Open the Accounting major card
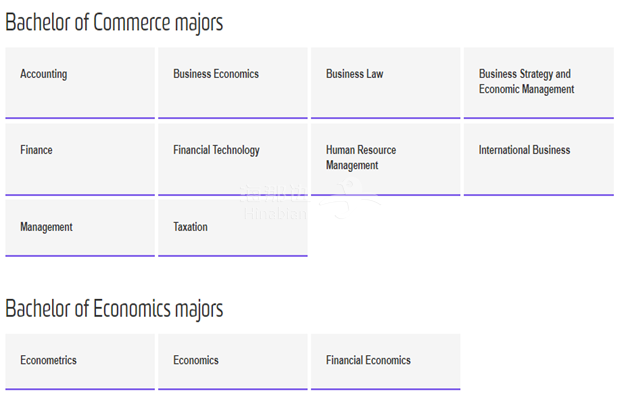 click(80, 82)
